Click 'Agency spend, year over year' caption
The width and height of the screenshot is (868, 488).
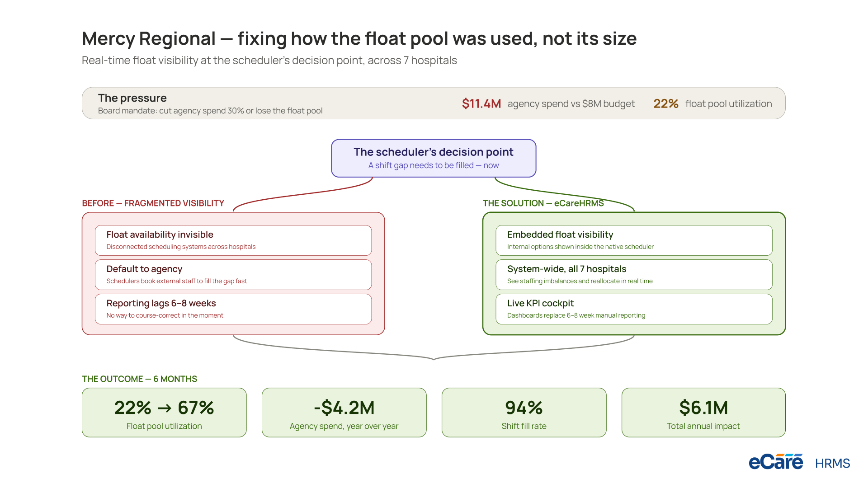pyautogui.click(x=344, y=426)
